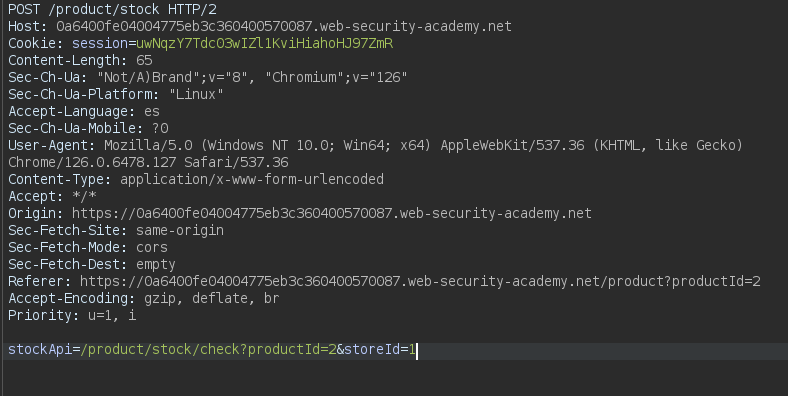Click the Content-Length value 65
788x396 pixels.
144,60
